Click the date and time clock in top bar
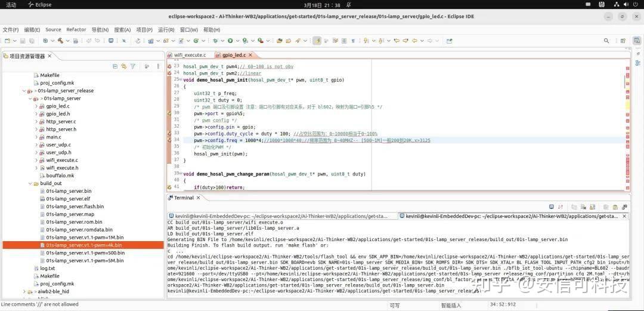644x311 pixels. [x=322, y=5]
